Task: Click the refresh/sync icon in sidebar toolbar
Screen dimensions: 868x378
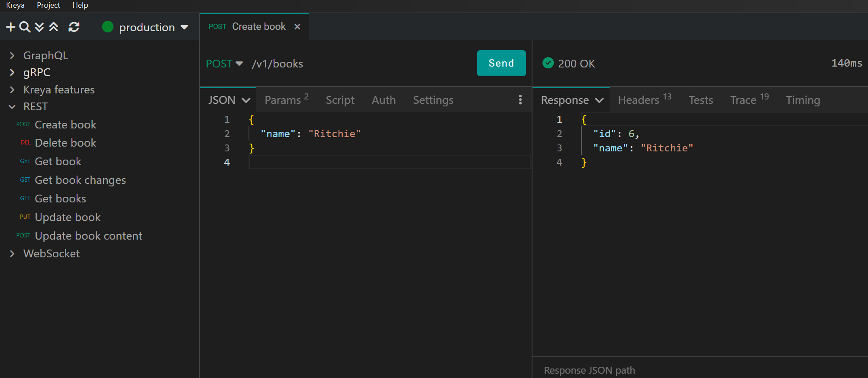Action: tap(74, 27)
